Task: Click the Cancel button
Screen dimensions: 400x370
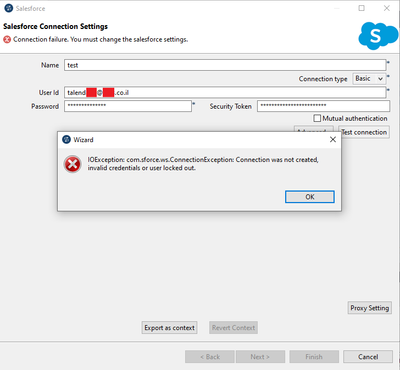Action: [368, 357]
